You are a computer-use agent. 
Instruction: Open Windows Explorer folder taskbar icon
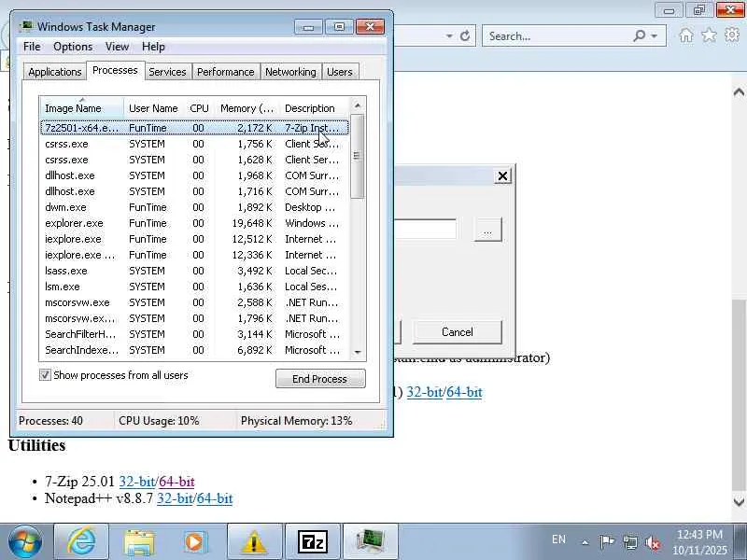[x=139, y=541]
